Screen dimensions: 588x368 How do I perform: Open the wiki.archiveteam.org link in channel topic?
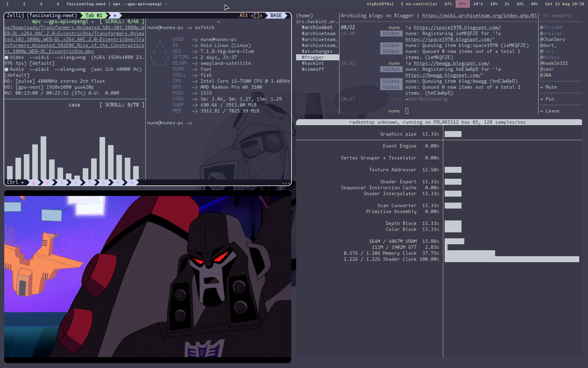tap(480, 16)
